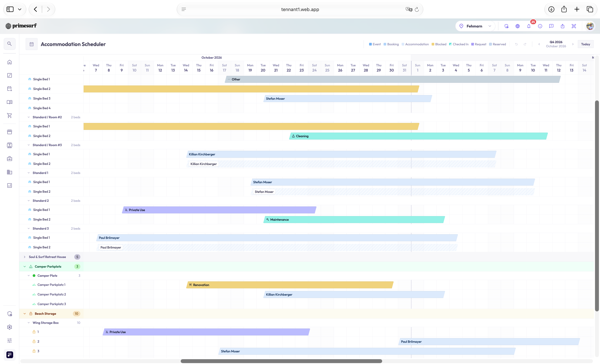
Task: Select the Renovation blocked bar
Action: [290, 285]
